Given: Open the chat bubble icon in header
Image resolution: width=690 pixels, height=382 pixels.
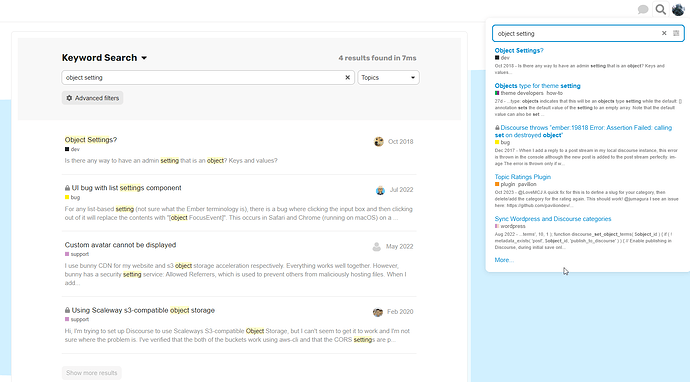Looking at the screenshot, I should point(643,9).
